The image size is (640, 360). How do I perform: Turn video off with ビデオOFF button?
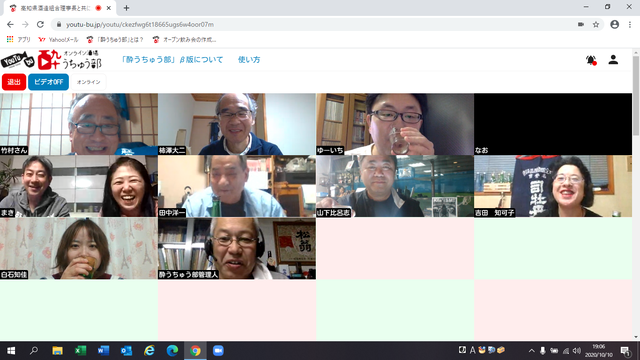tap(48, 82)
